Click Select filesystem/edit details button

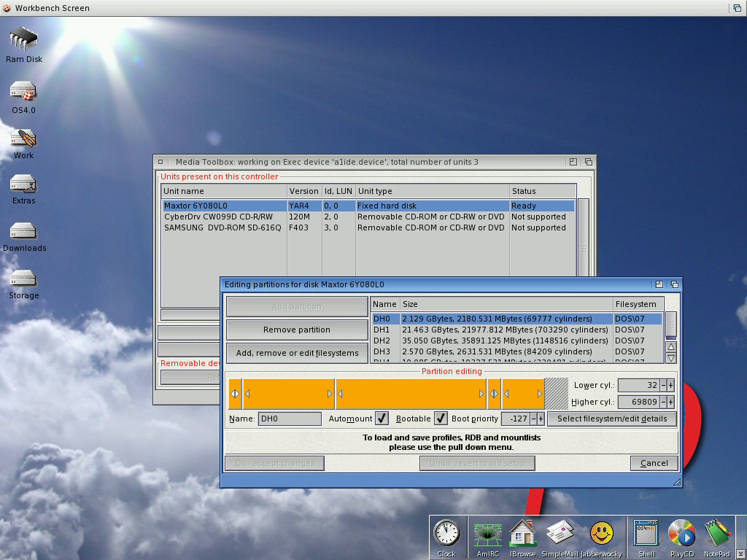click(612, 419)
